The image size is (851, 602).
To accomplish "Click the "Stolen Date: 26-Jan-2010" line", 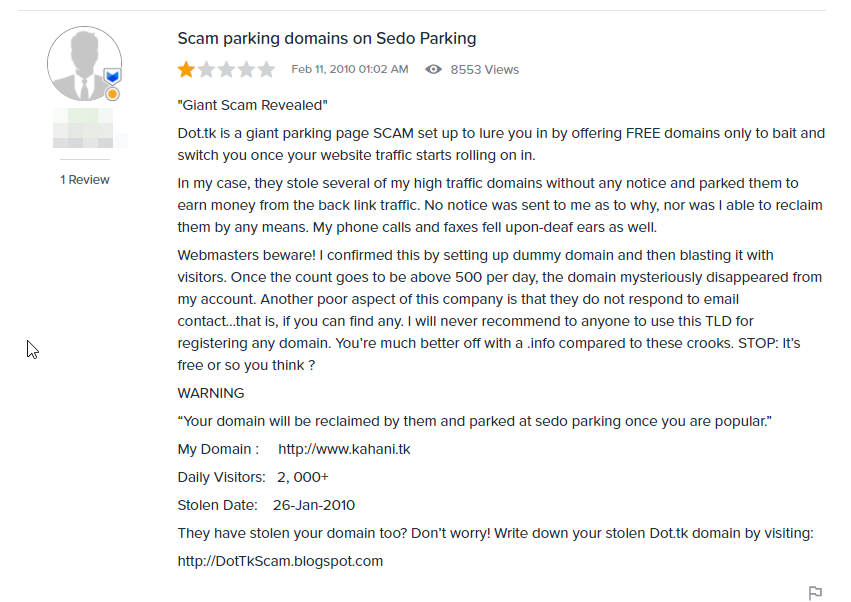I will click(x=266, y=505).
